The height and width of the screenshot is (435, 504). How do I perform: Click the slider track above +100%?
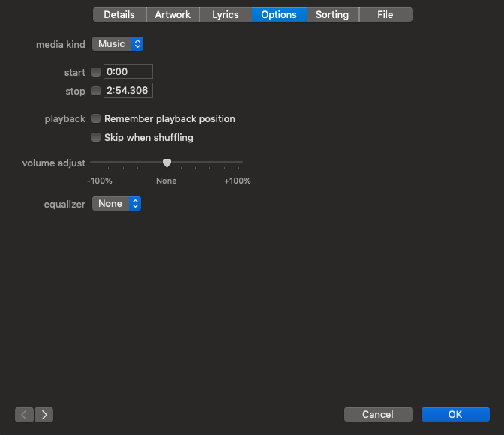238,162
